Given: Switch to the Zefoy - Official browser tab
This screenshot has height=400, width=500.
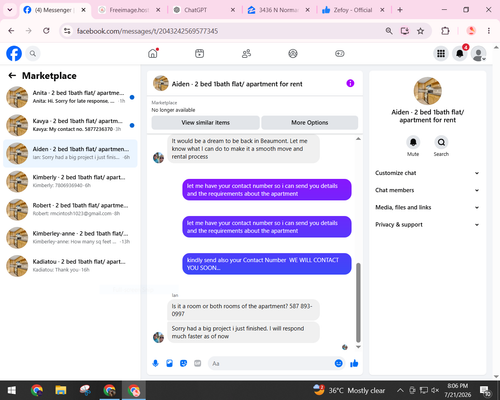Looking at the screenshot, I should 353,10.
